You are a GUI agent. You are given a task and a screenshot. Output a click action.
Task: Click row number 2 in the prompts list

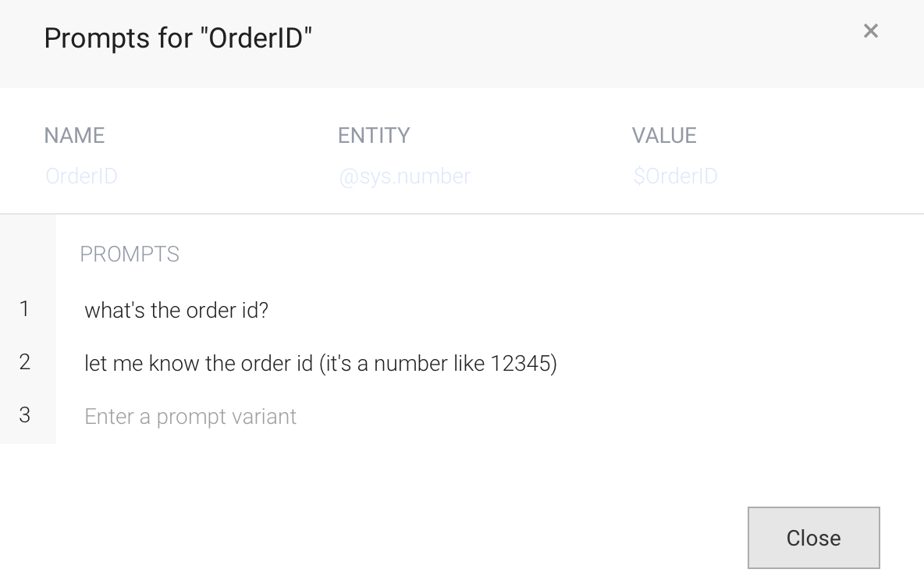point(24,362)
